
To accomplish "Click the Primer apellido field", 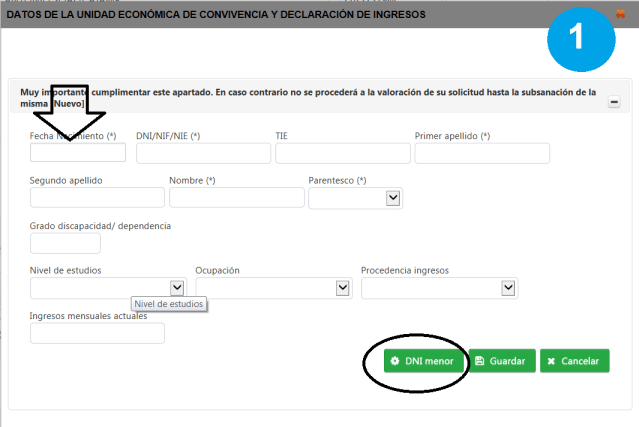I will (482, 153).
